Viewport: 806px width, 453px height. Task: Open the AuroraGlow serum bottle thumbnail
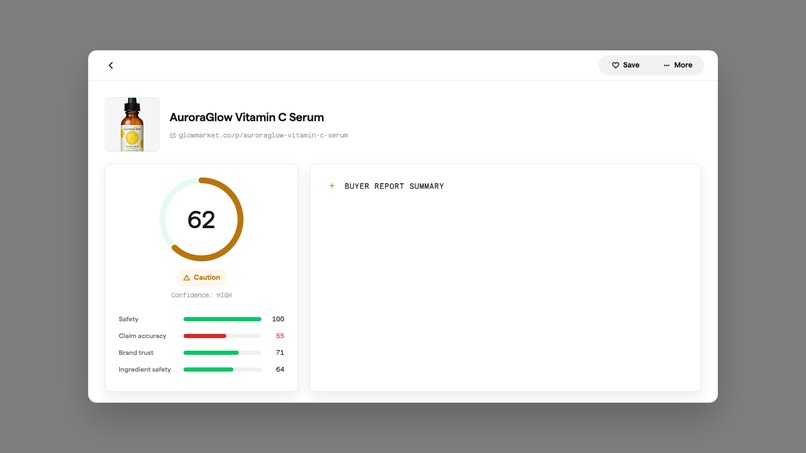(x=132, y=124)
